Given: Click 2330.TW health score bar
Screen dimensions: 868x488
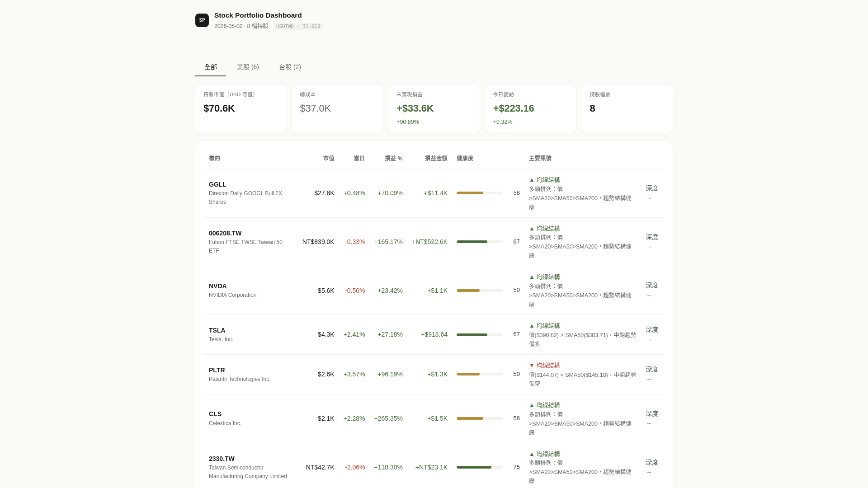Looking at the screenshot, I should [x=479, y=467].
